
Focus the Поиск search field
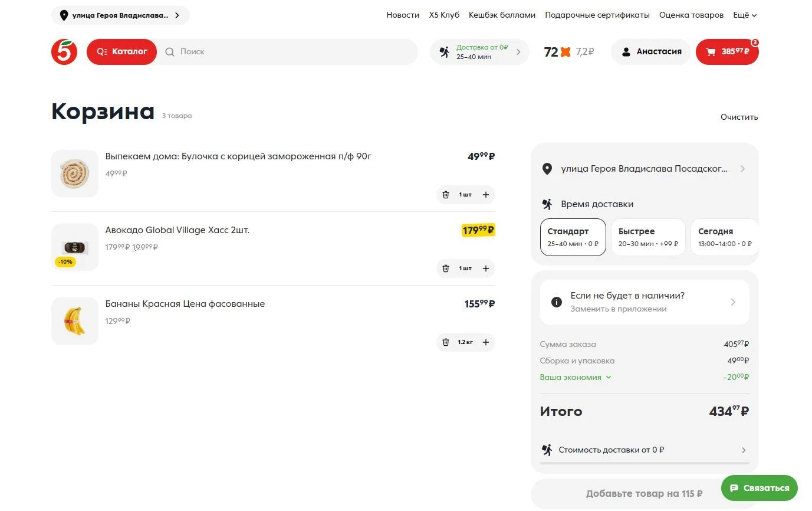tap(288, 52)
